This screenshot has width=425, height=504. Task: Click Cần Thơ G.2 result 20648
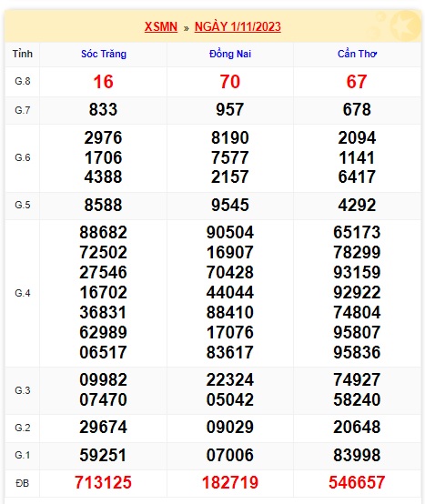pyautogui.click(x=357, y=428)
